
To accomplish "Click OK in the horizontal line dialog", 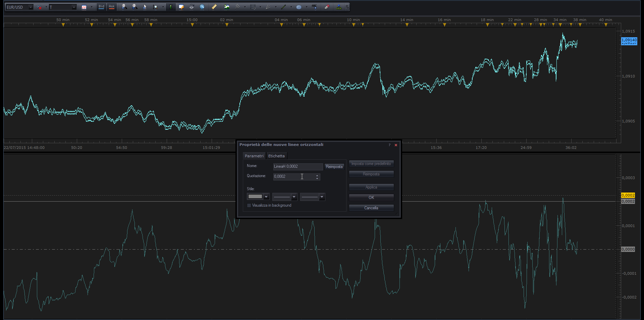I will click(x=371, y=198).
